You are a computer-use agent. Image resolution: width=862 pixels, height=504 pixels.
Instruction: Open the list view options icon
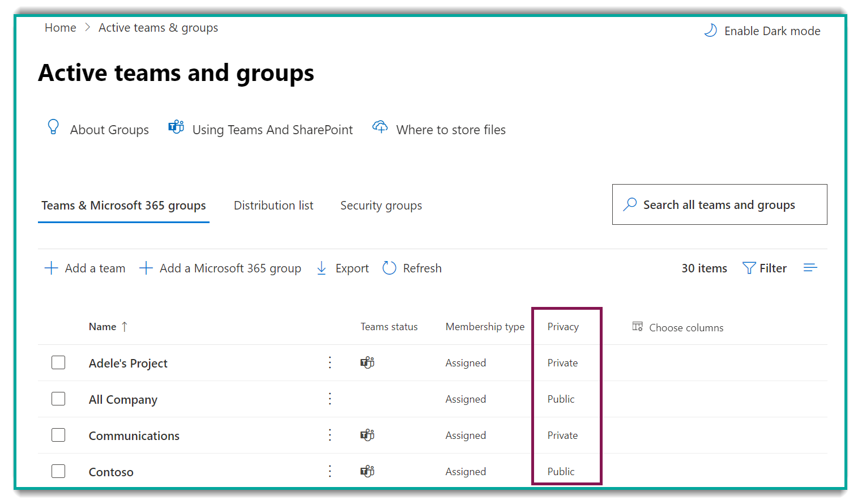(810, 267)
